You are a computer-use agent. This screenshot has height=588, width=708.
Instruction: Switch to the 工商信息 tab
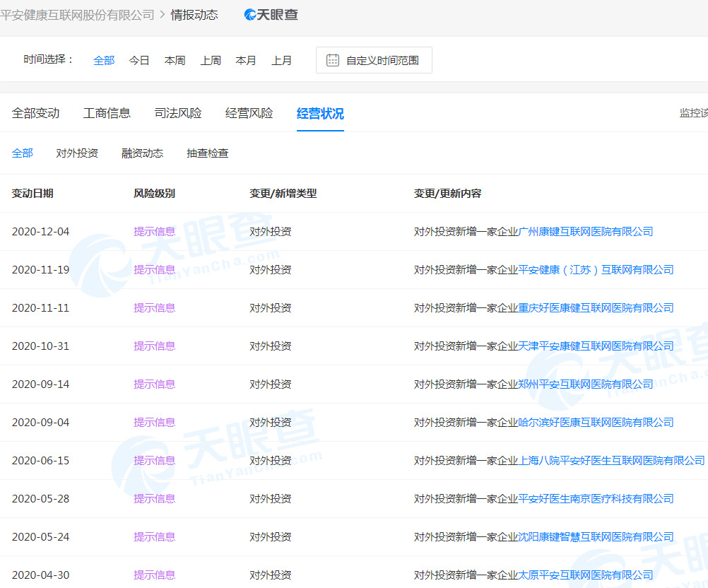pyautogui.click(x=107, y=113)
